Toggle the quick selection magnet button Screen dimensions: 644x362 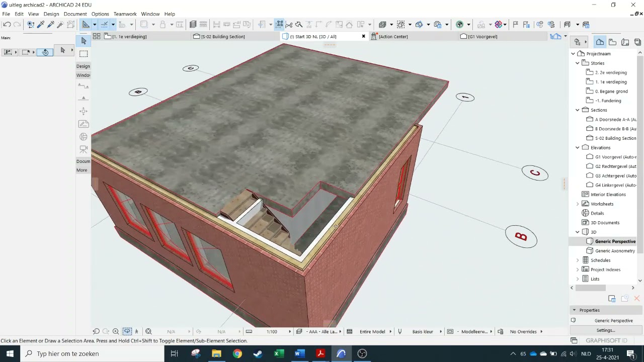[x=45, y=52]
